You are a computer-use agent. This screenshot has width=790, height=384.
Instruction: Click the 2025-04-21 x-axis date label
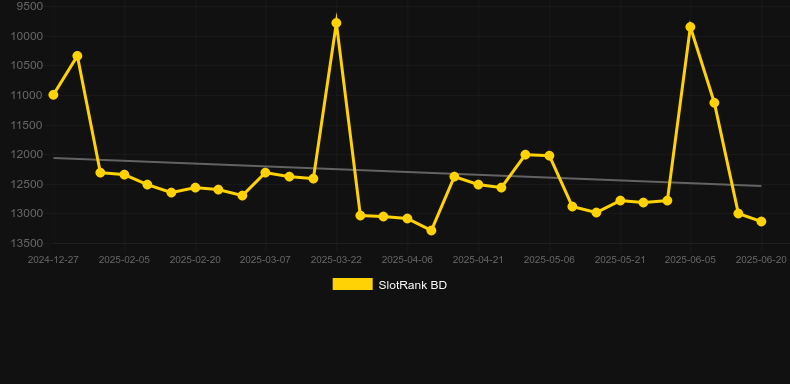(x=478, y=260)
